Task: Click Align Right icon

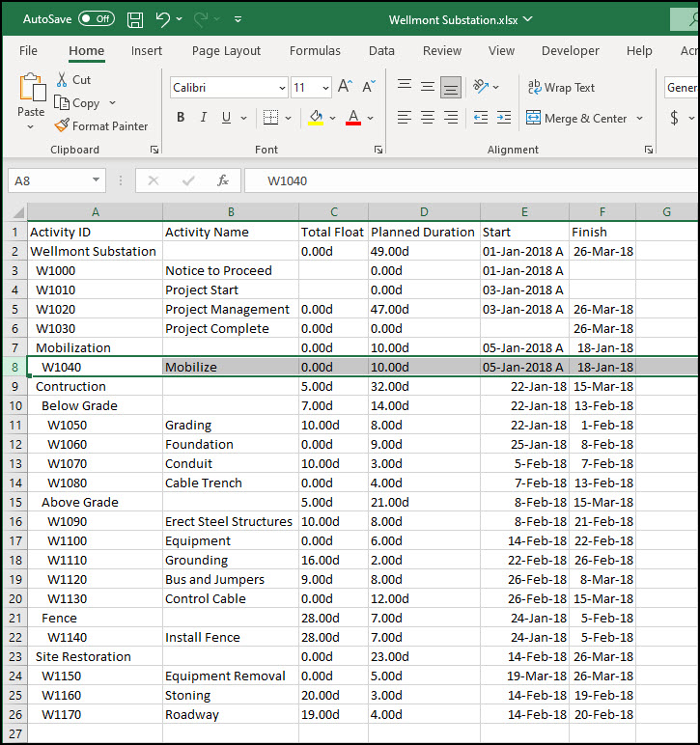Action: point(451,118)
